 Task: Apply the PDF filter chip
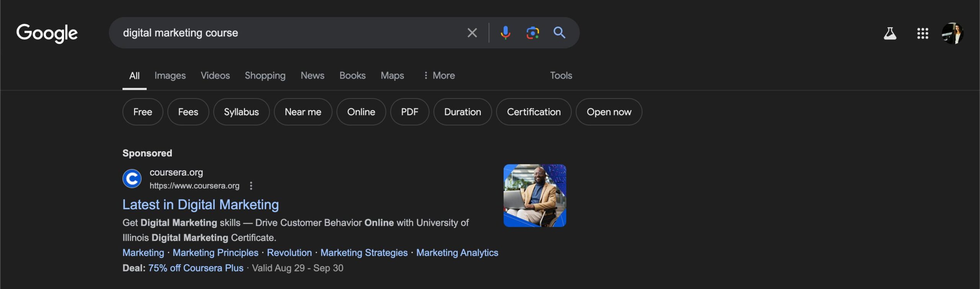(410, 112)
